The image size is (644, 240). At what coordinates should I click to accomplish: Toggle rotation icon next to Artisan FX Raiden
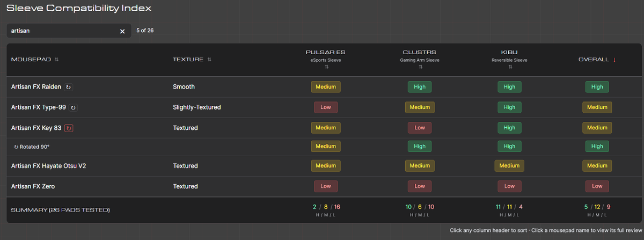[x=68, y=86]
